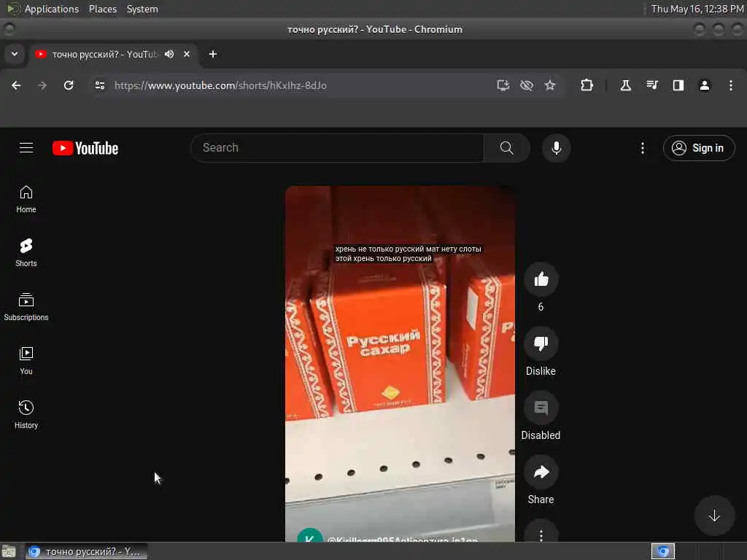Share this Short
Screen dimensions: 747x560
541,472
